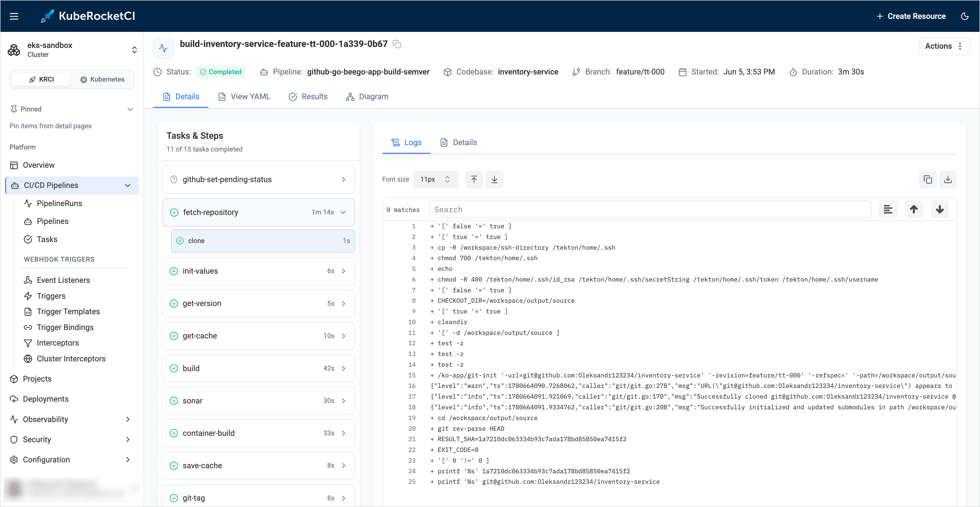The width and height of the screenshot is (980, 507).
Task: Collapse the fetch-repository task
Action: [x=258, y=212]
